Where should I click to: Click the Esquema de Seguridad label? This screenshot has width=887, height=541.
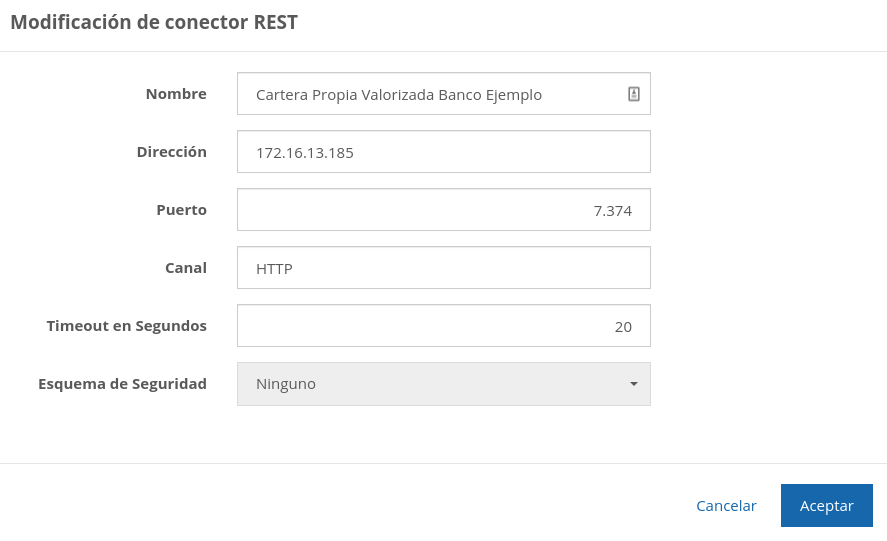point(122,384)
